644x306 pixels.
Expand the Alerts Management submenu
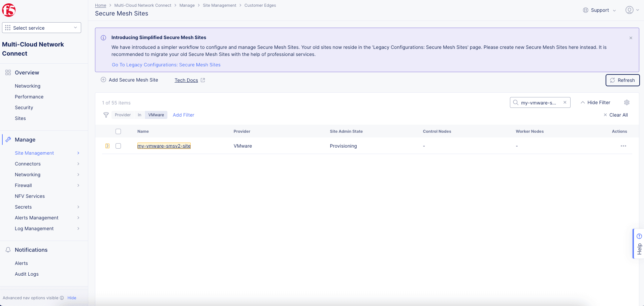78,218
